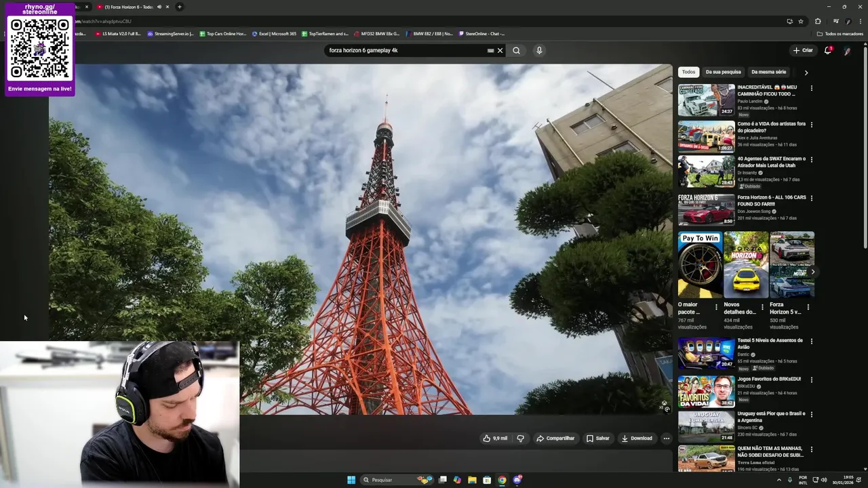Open the Windows Start menu
Viewport: 868px width, 488px height.
[x=351, y=480]
